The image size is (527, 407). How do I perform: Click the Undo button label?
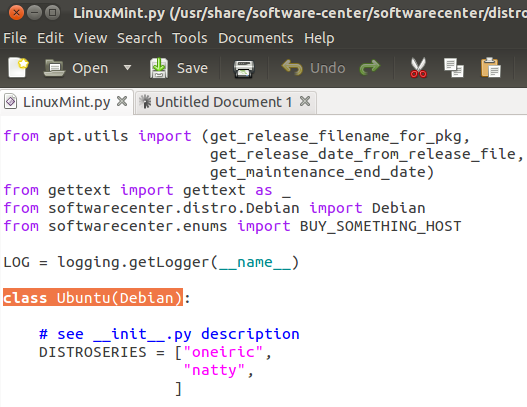328,68
